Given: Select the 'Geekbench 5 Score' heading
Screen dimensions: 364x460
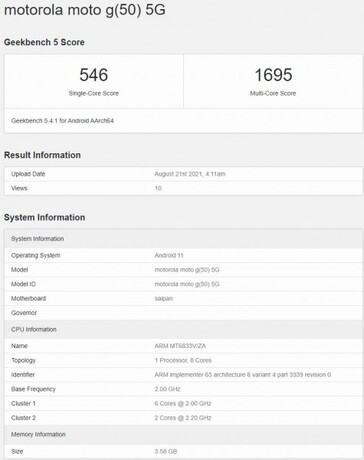Looking at the screenshot, I should [44, 42].
